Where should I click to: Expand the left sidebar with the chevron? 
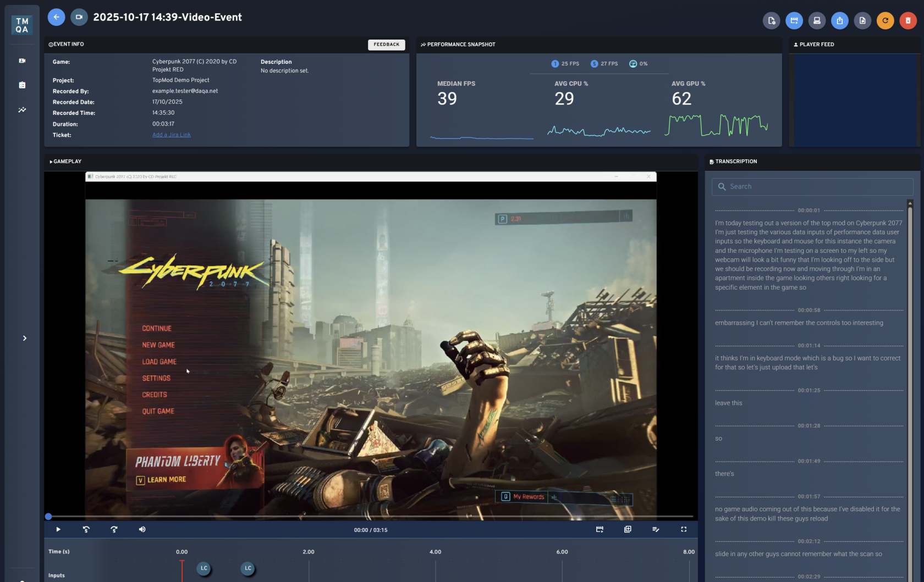pyautogui.click(x=24, y=338)
